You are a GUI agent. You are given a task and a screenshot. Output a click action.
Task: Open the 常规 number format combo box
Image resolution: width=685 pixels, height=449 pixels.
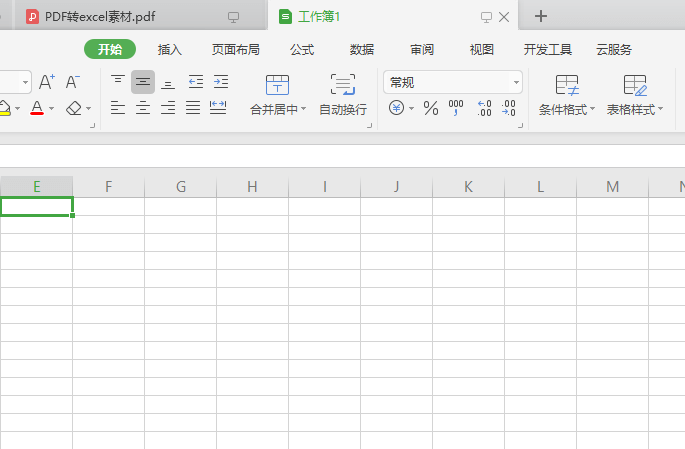453,82
